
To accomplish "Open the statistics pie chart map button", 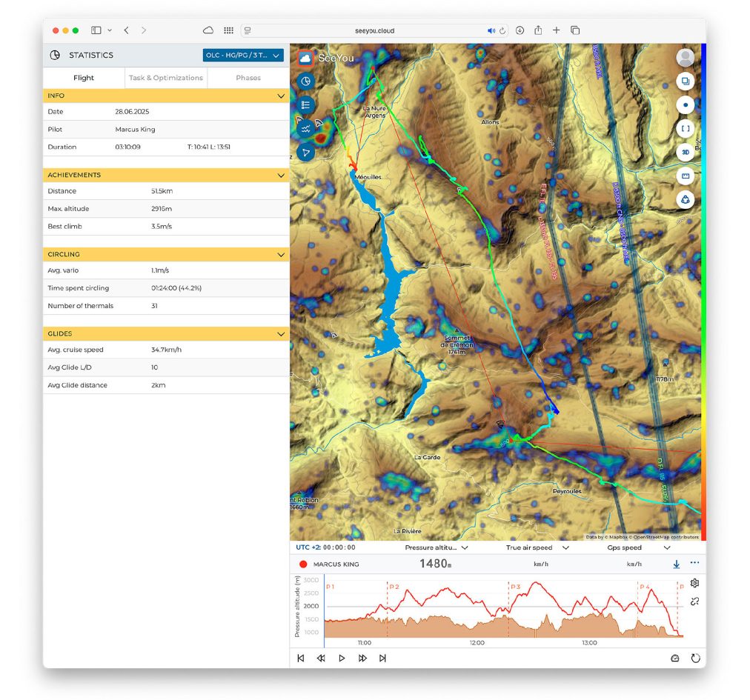I will click(x=305, y=81).
